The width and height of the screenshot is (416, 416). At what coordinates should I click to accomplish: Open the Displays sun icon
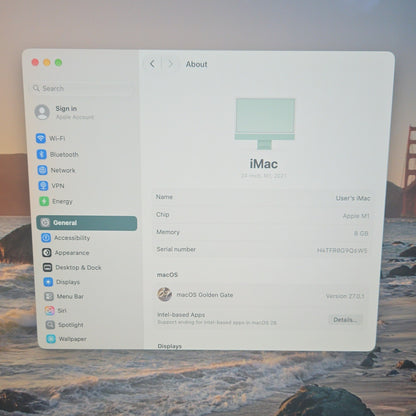coord(48,282)
